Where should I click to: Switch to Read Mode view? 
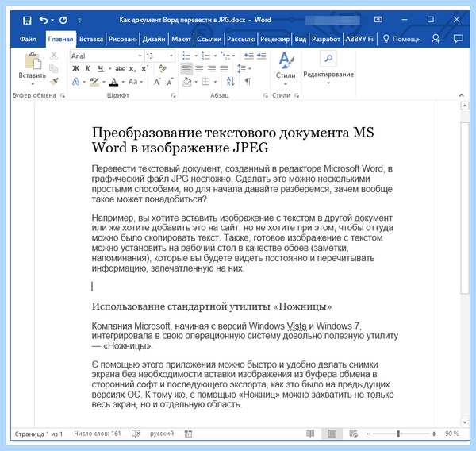[310, 434]
